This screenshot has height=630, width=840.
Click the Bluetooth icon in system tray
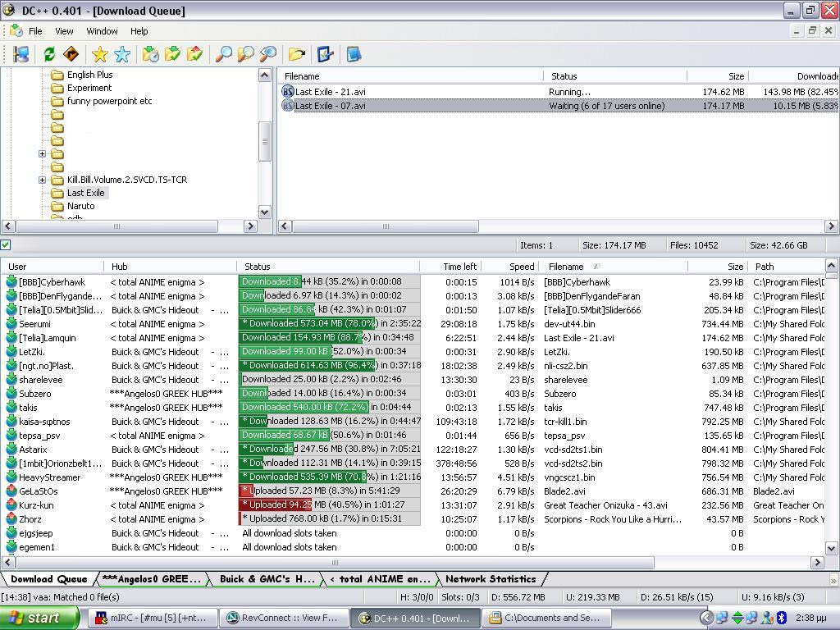click(782, 618)
